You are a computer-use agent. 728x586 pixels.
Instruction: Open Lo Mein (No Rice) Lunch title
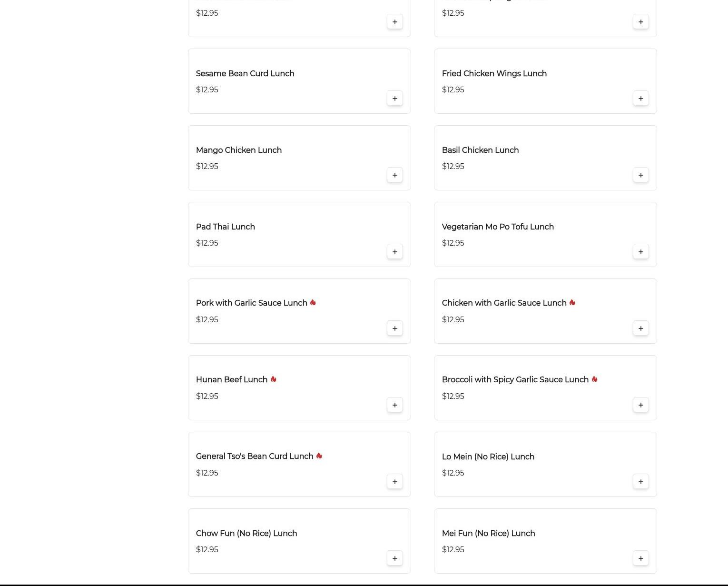click(488, 457)
